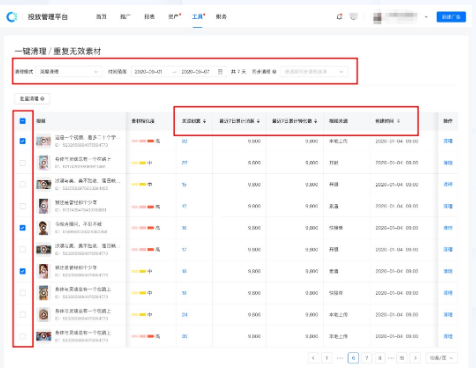476x368 pixels.
Task: Click the 视频 column header
Action: (x=41, y=121)
